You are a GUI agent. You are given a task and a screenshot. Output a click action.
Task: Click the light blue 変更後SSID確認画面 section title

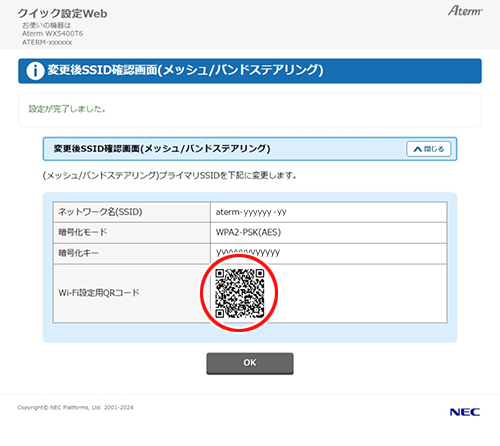click(250, 149)
